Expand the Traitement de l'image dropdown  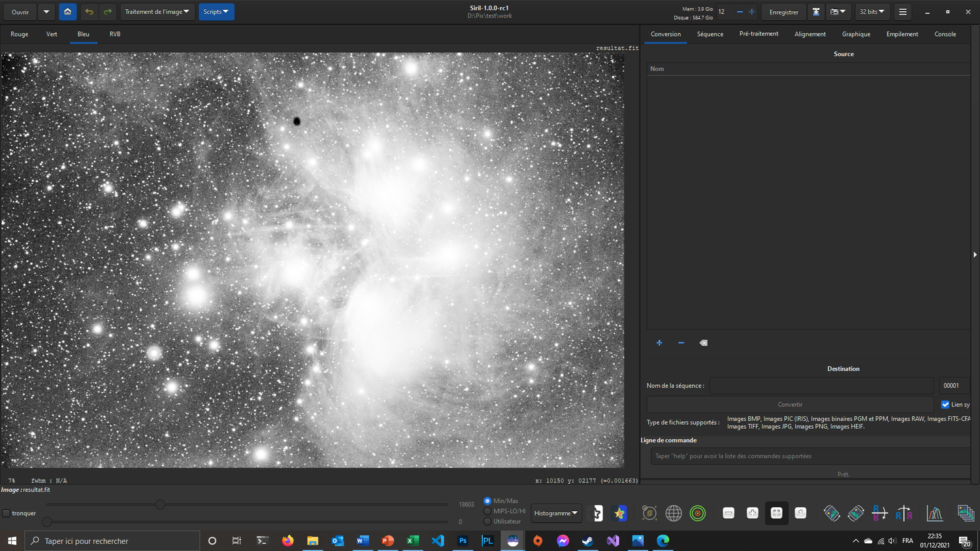click(157, 12)
